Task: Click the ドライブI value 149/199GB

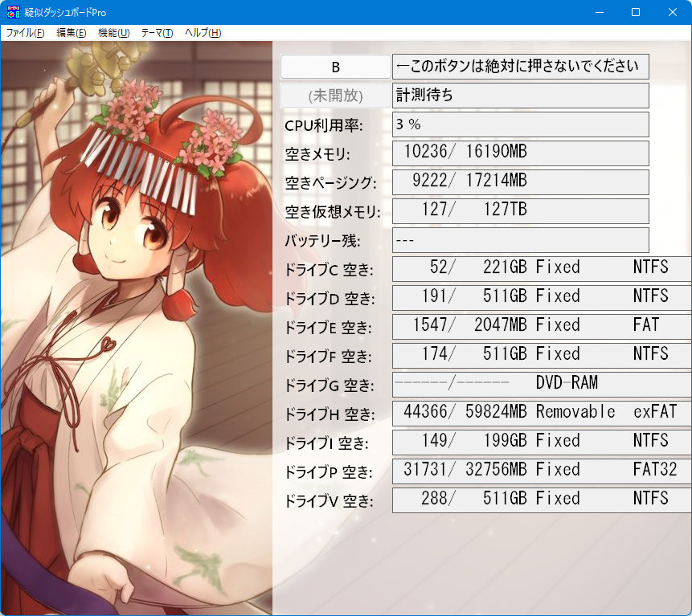Action: [x=542, y=443]
